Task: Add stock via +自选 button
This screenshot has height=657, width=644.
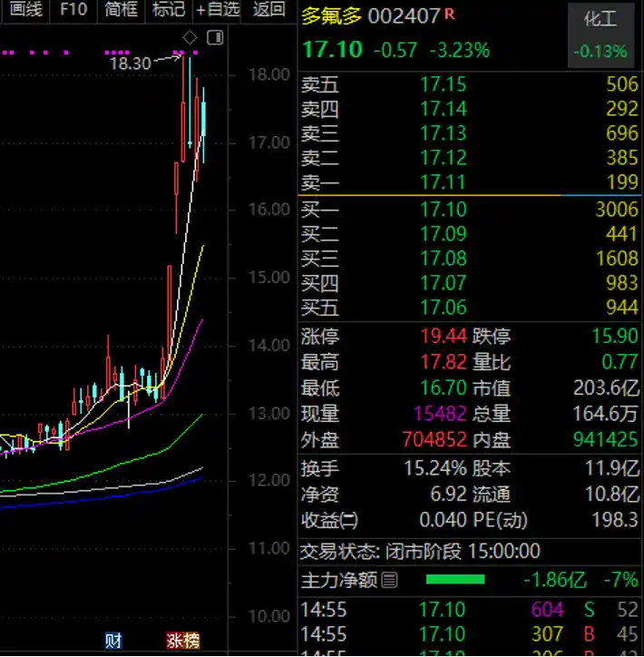Action: tap(218, 10)
